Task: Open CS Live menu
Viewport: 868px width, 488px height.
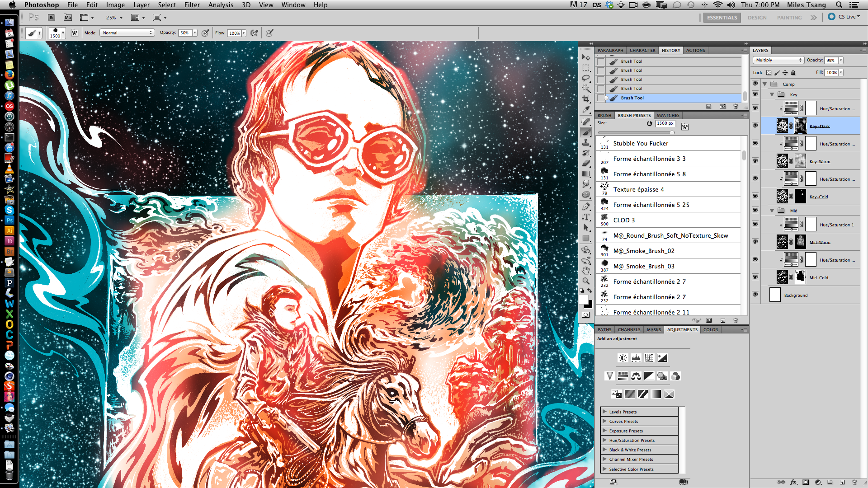Action: 844,17
